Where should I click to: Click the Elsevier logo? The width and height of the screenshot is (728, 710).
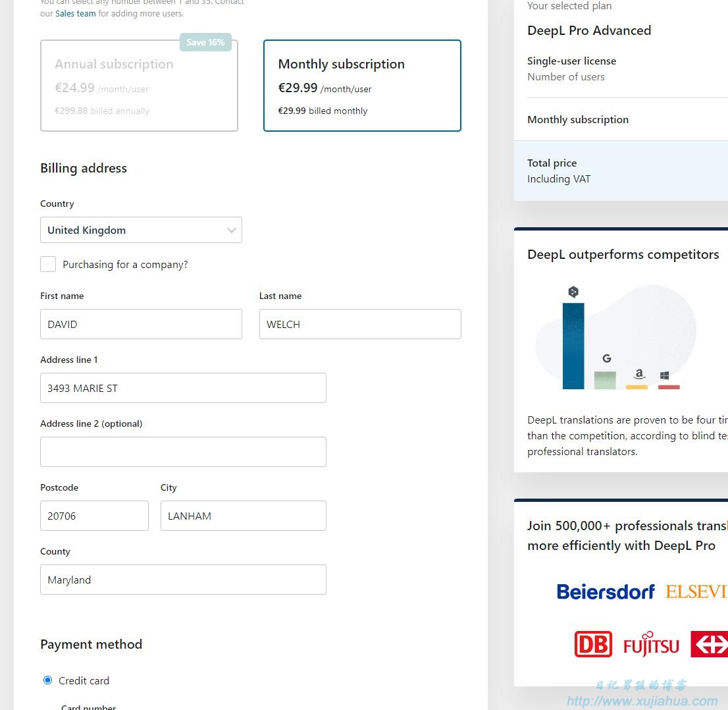tap(696, 591)
